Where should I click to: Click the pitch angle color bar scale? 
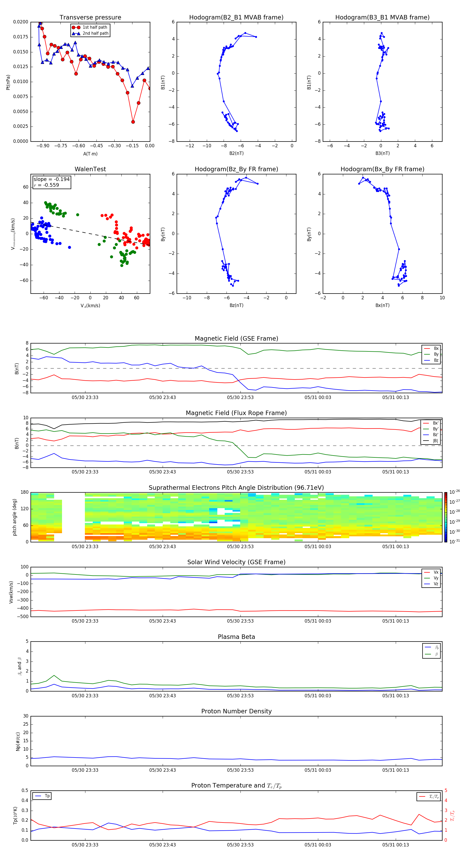pyautogui.click(x=446, y=517)
